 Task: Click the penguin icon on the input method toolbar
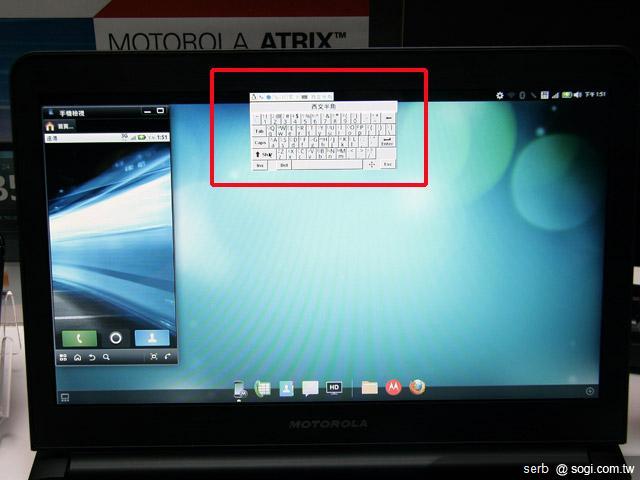coord(254,97)
